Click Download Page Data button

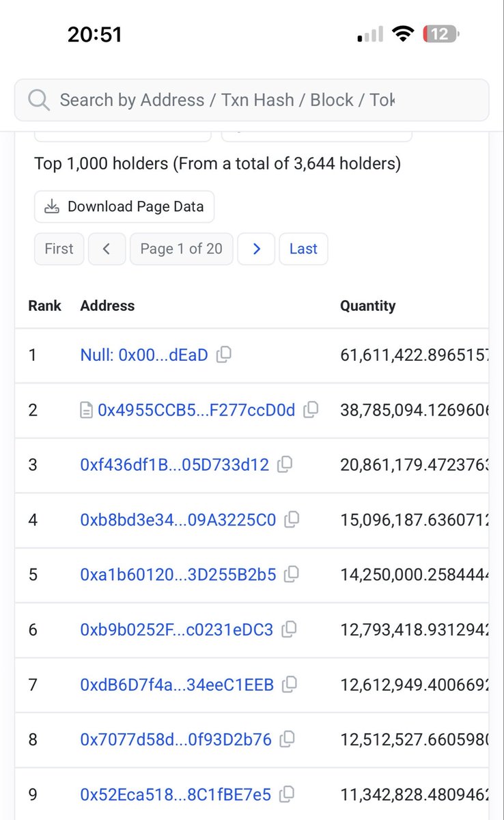coord(124,206)
